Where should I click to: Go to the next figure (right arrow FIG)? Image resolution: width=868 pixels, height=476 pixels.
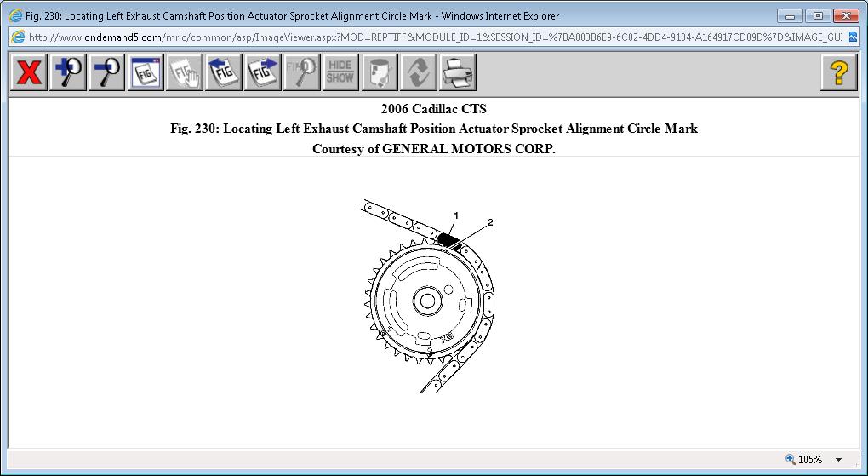262,72
